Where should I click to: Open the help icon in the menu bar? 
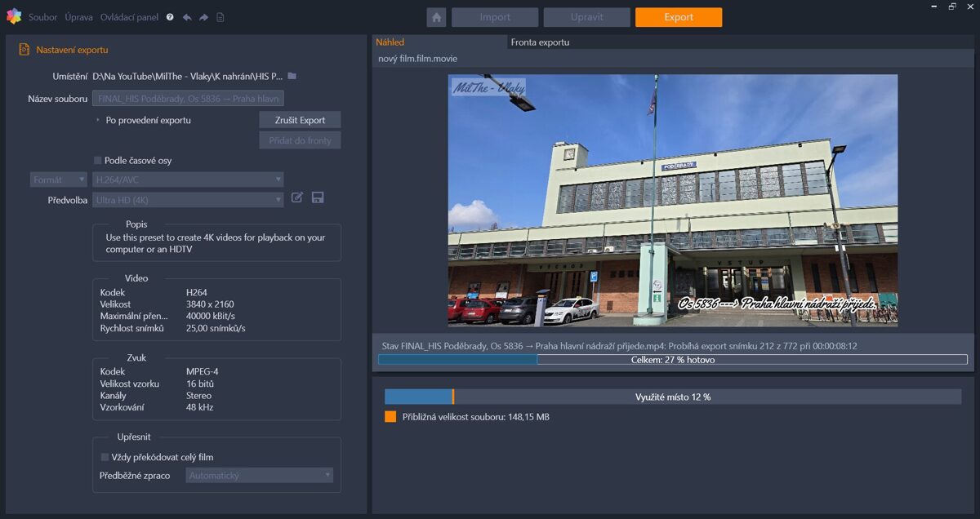click(x=168, y=16)
